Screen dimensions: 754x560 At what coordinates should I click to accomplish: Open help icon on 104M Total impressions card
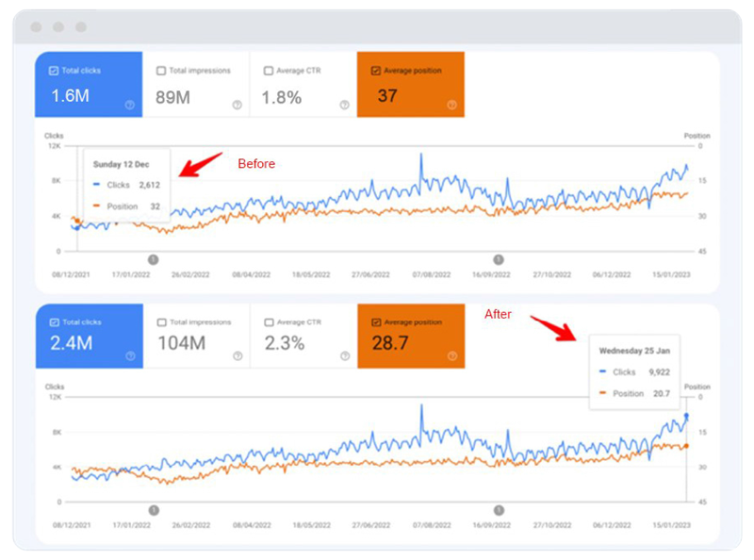237,356
